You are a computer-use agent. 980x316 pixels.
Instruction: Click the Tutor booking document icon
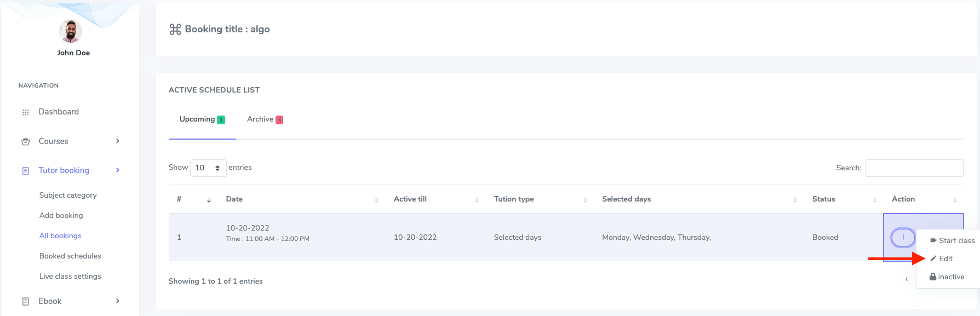[x=25, y=171]
